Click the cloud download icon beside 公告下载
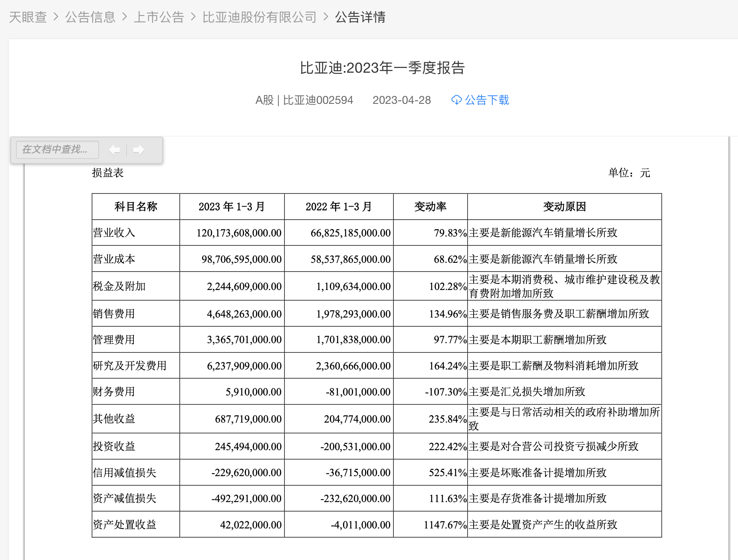 (456, 100)
